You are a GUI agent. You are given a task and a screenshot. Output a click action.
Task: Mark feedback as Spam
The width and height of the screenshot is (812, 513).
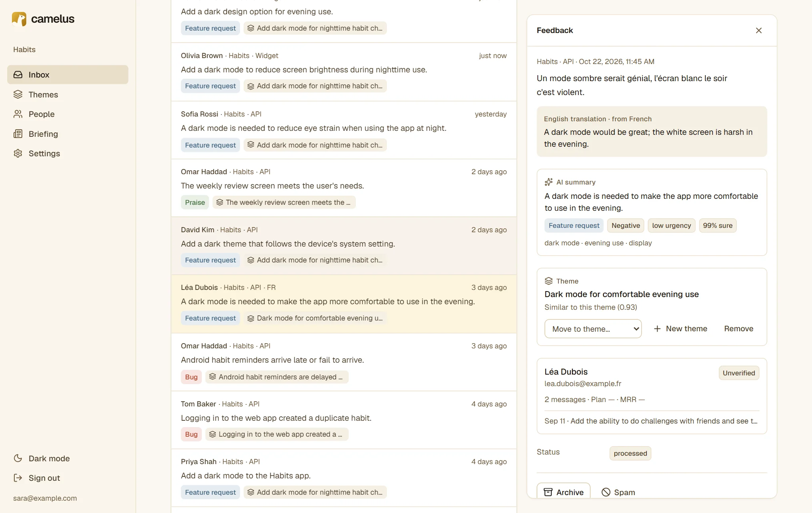[x=618, y=492]
